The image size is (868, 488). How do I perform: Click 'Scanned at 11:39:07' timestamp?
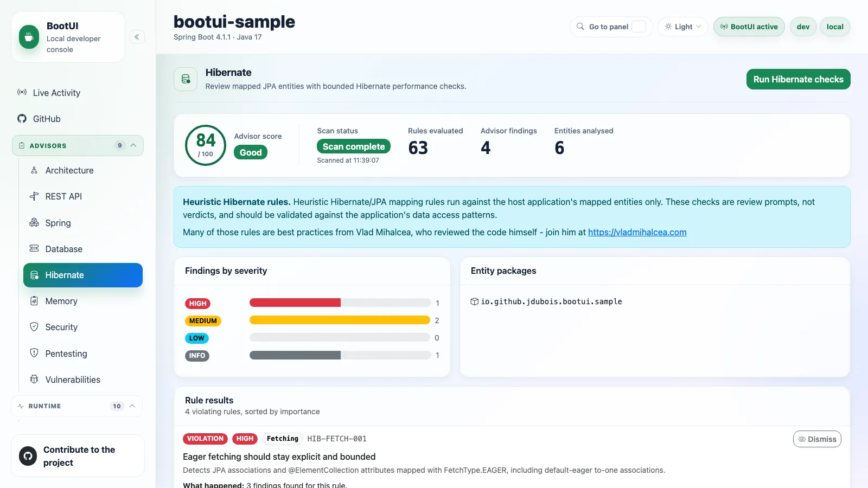[x=348, y=160]
